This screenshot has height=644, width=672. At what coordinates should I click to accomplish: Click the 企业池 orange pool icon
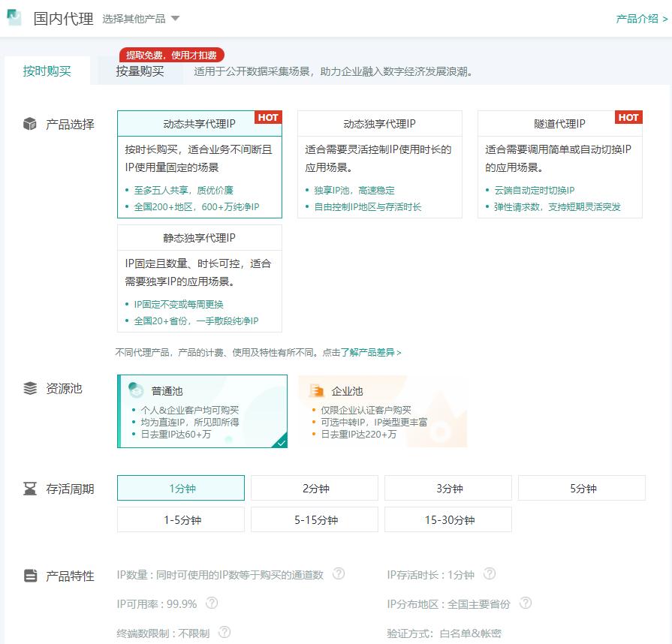[x=317, y=390]
